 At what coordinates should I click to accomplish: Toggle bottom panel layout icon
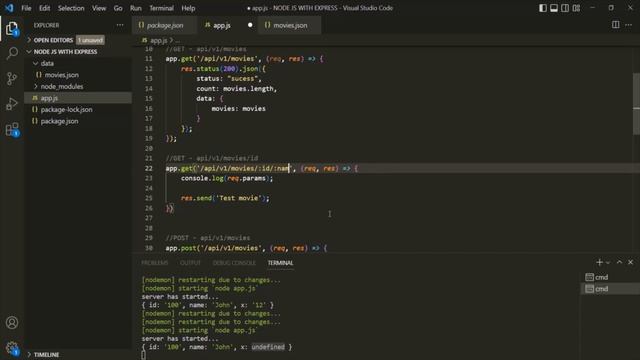[x=553, y=8]
